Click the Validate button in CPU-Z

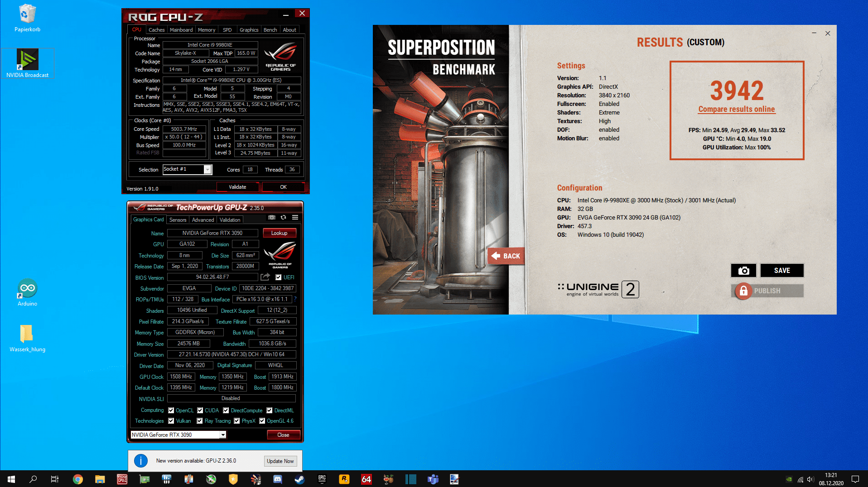tap(237, 187)
